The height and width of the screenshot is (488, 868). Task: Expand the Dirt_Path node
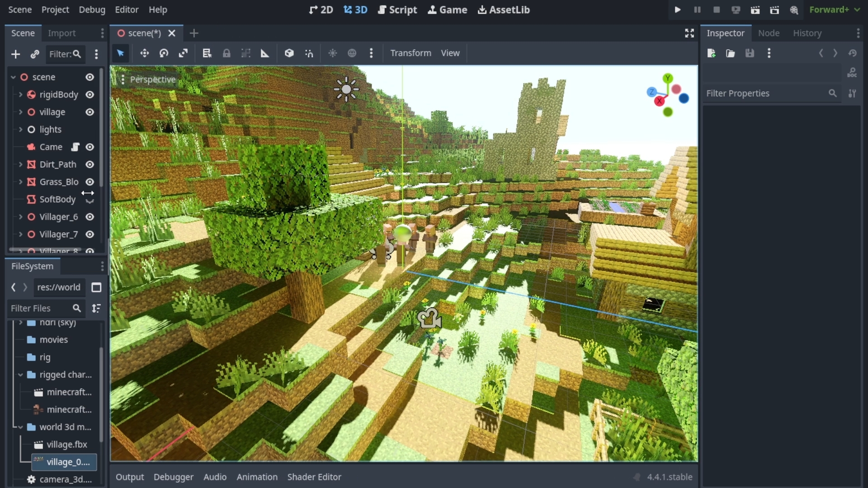tap(21, 164)
